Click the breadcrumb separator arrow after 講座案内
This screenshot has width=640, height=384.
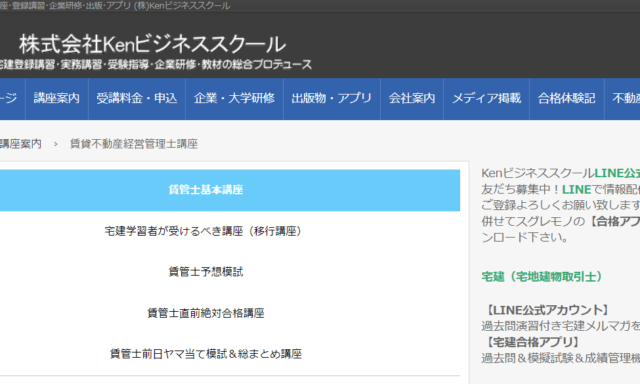pyautogui.click(x=56, y=144)
